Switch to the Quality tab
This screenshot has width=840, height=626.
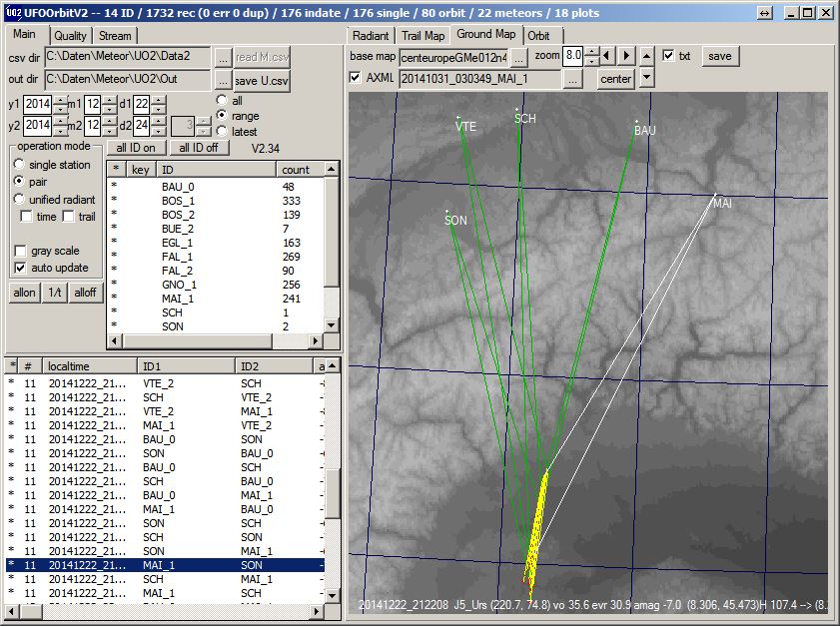click(72, 34)
